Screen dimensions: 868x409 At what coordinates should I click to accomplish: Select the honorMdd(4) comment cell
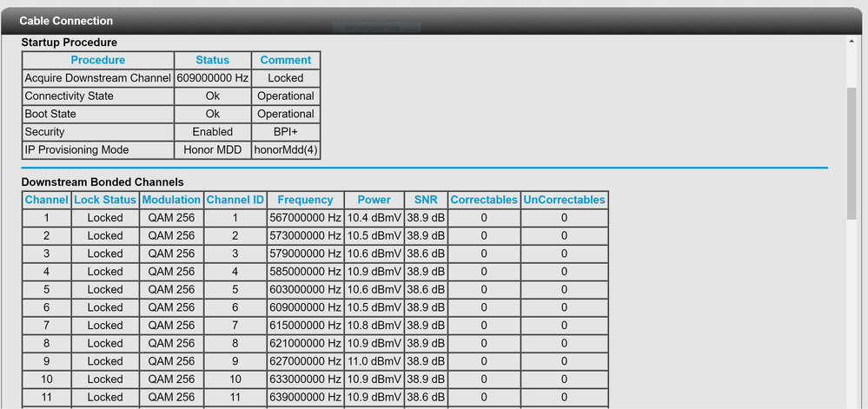click(286, 149)
